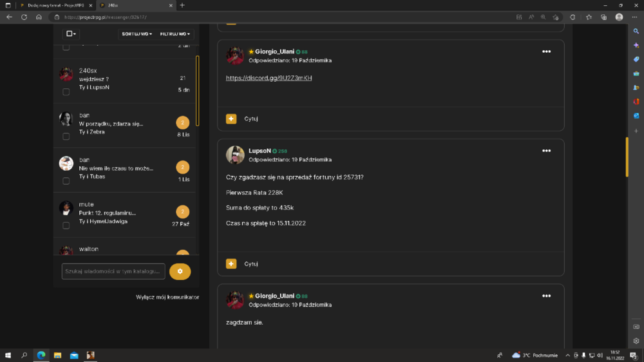The width and height of the screenshot is (644, 362).
Task: Check the 240sx conversation checkbox
Action: point(66,91)
